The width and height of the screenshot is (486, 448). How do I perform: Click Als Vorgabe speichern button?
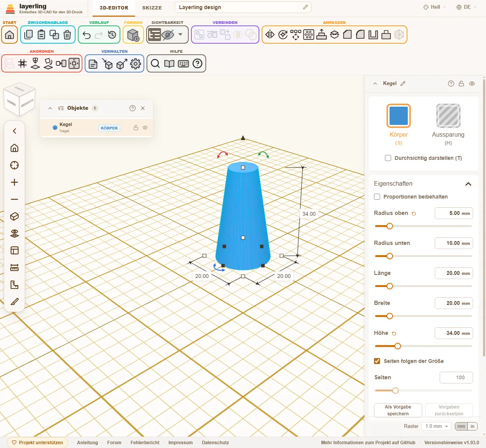(398, 410)
